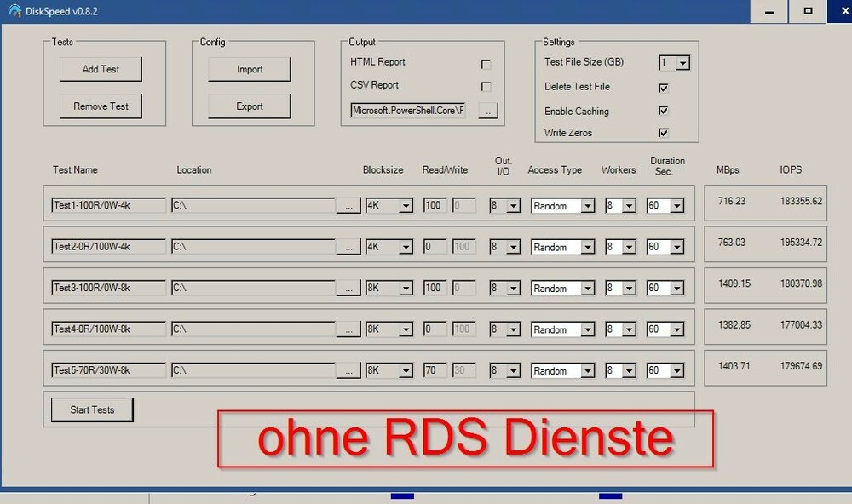Click browse icon on Test5-70R/30W-8k row

348,369
